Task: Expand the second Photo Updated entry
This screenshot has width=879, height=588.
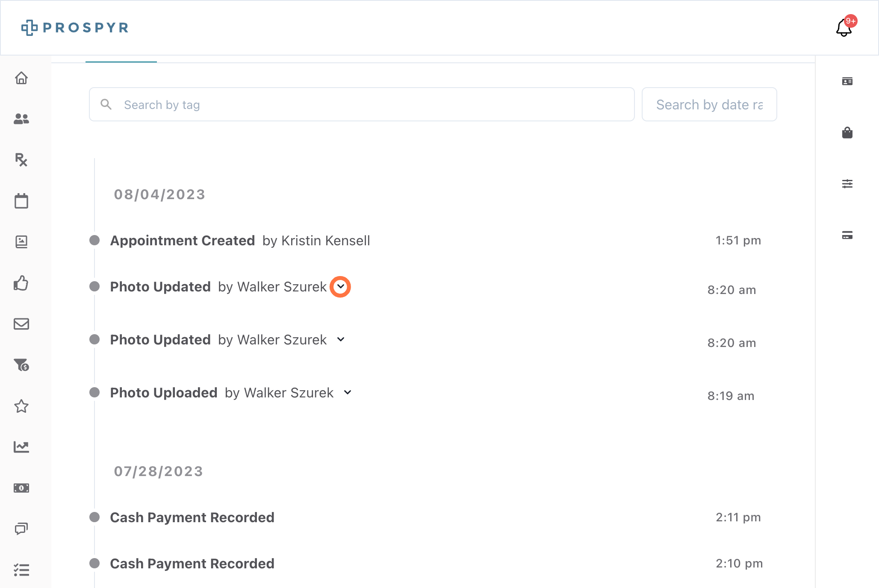Action: 341,339
